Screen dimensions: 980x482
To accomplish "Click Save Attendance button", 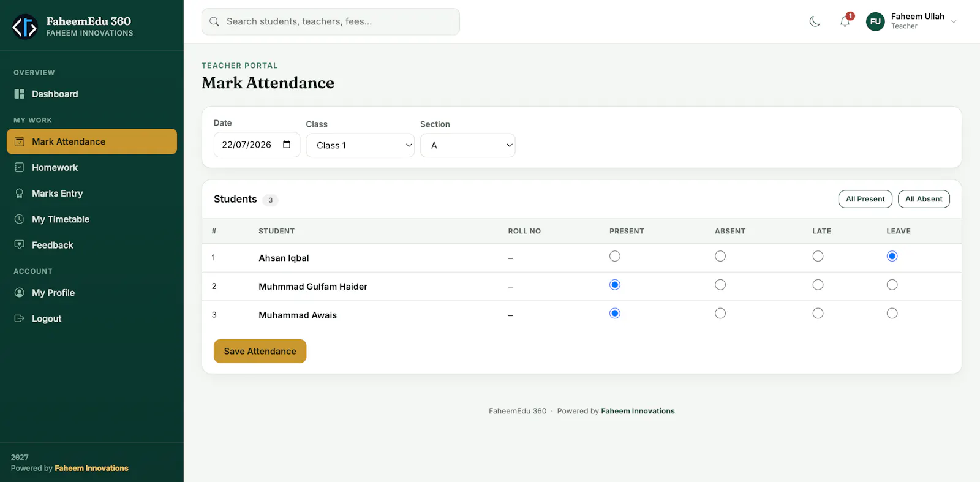I will [260, 351].
